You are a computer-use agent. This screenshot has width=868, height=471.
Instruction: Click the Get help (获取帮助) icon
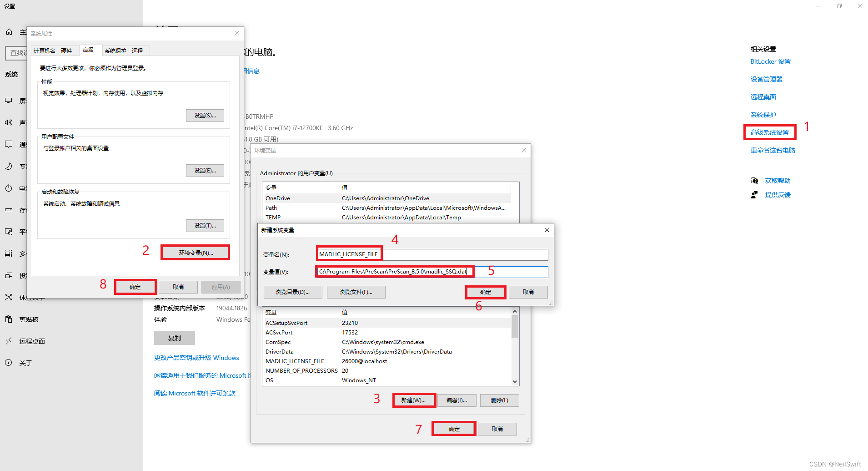(x=754, y=181)
